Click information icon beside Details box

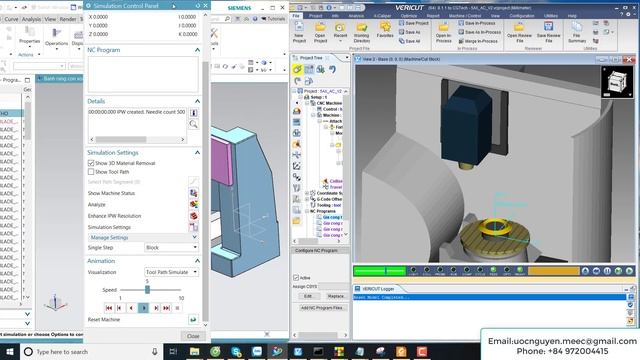coord(193,113)
